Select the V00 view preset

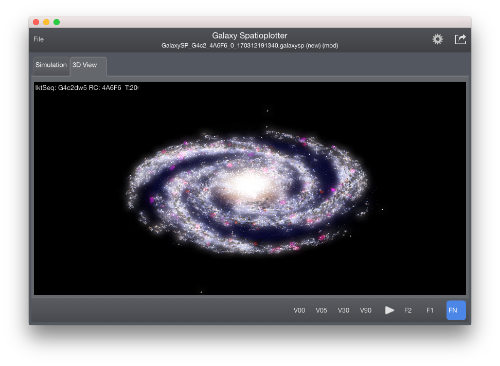(299, 310)
